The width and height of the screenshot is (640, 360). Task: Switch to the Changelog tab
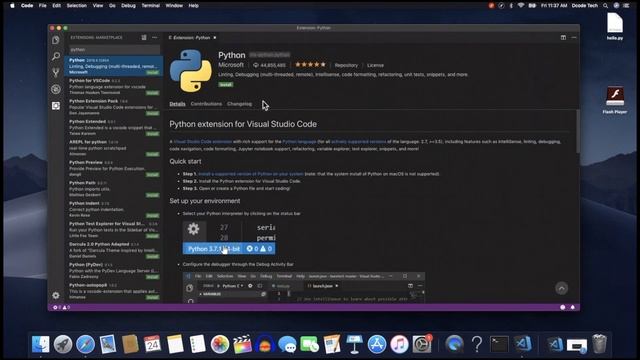[240, 104]
